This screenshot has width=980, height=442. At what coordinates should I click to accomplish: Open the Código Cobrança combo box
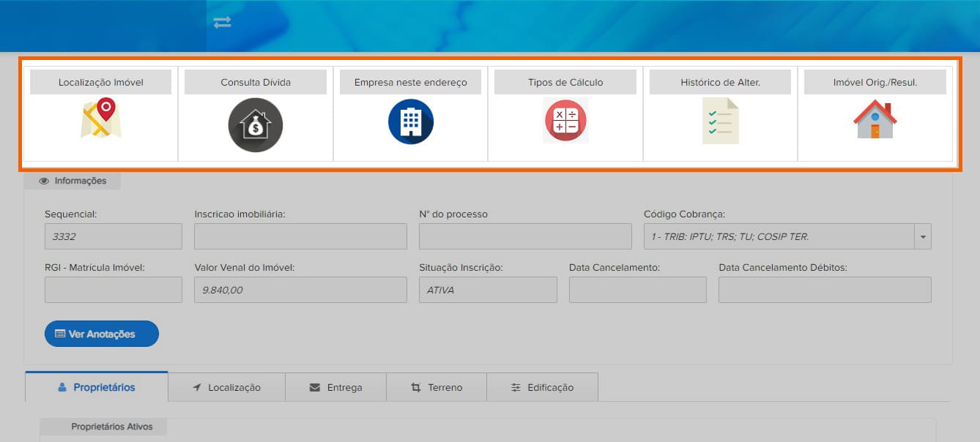point(787,237)
